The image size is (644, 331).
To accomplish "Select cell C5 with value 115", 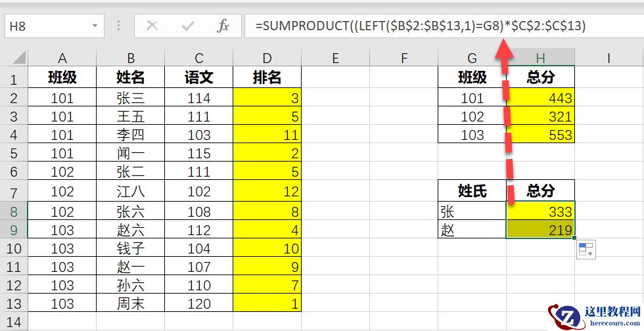I will 198,154.
